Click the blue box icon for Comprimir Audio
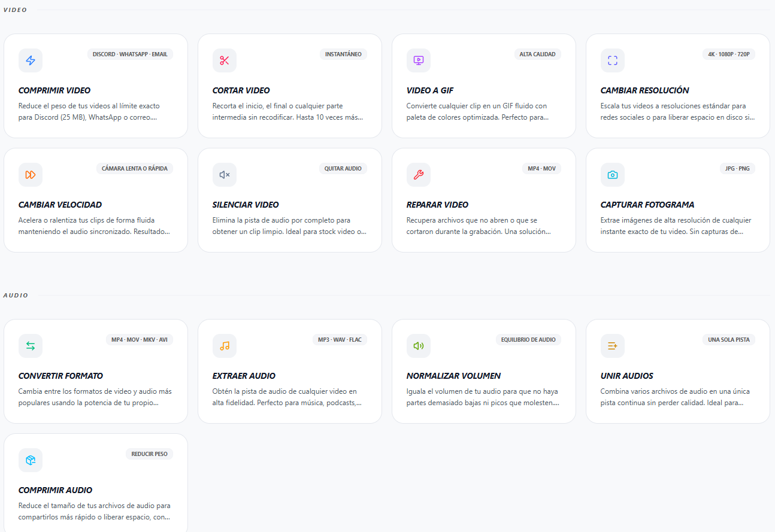Image resolution: width=775 pixels, height=532 pixels. (x=31, y=460)
